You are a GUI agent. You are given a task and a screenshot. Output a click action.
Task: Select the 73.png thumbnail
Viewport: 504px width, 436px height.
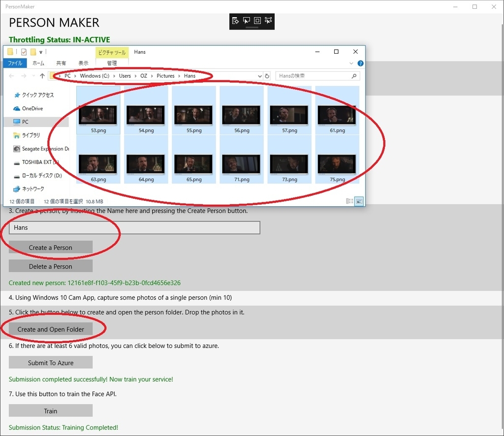[289, 159]
